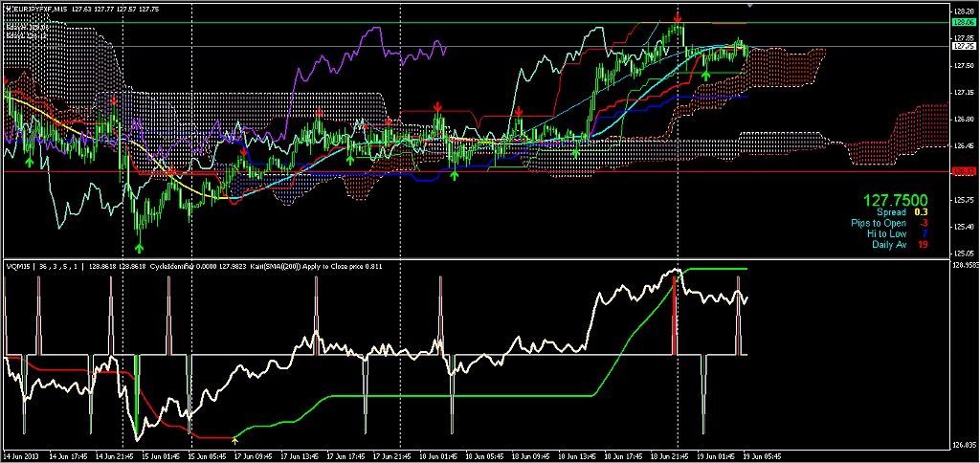Click the EURJPYFXF,M15 chart symbol label
The width and height of the screenshot is (980, 463).
point(40,8)
